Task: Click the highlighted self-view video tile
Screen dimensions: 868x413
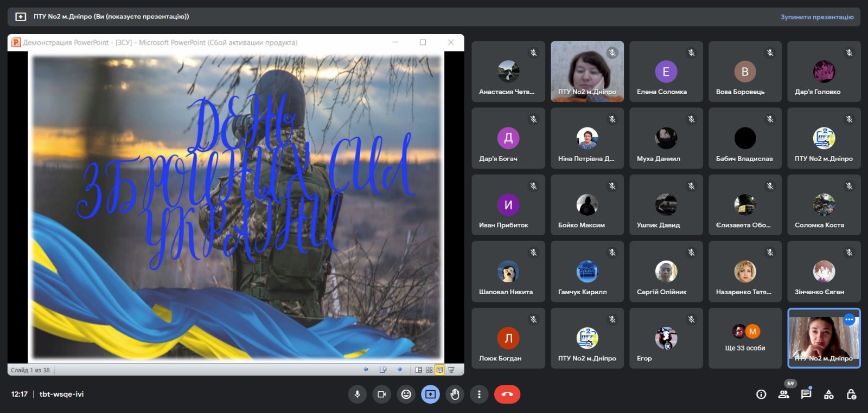Action: [824, 338]
